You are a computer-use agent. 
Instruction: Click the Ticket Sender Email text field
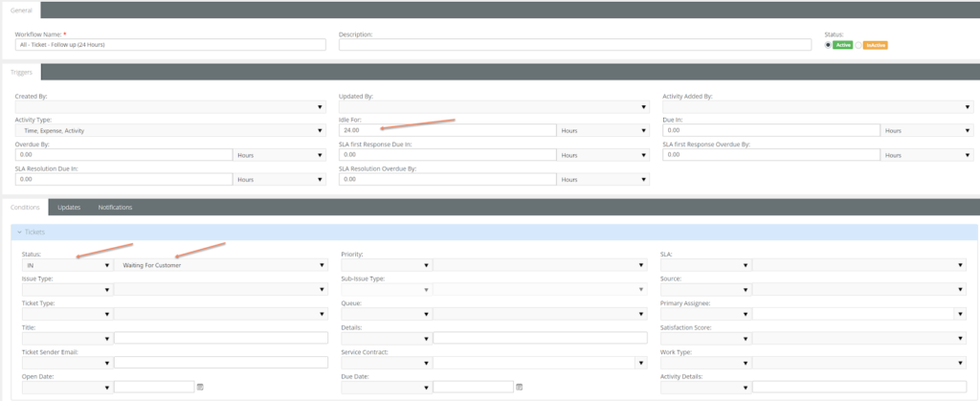(221, 363)
